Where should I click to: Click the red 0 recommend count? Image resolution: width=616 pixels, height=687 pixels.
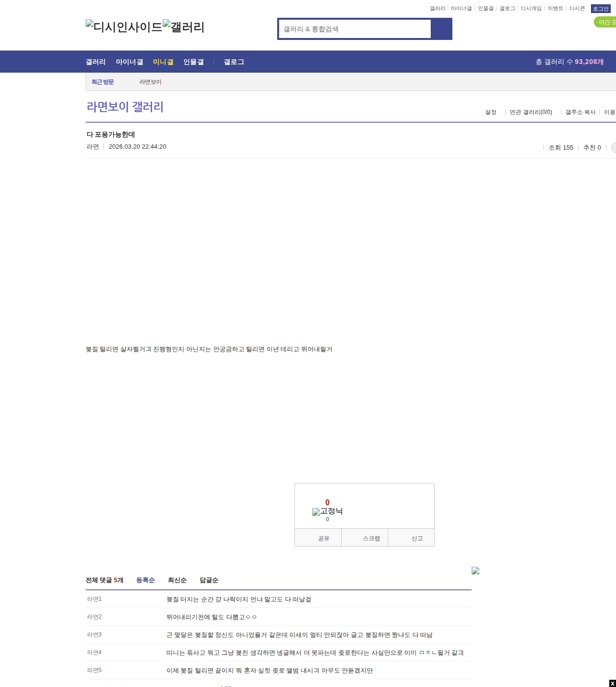pyautogui.click(x=327, y=502)
